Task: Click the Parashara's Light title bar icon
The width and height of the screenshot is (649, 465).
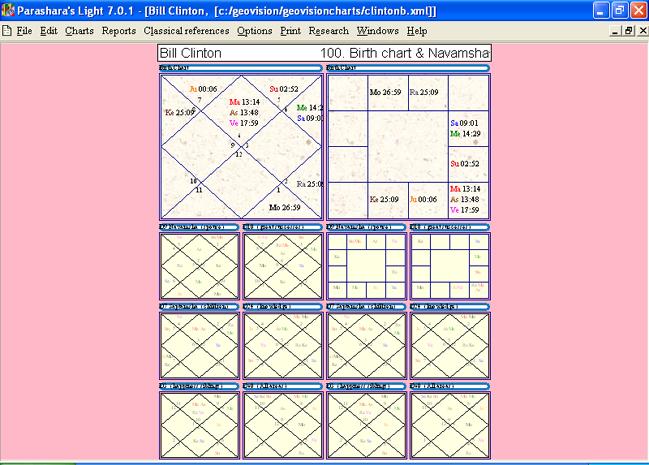Action: (x=8, y=10)
